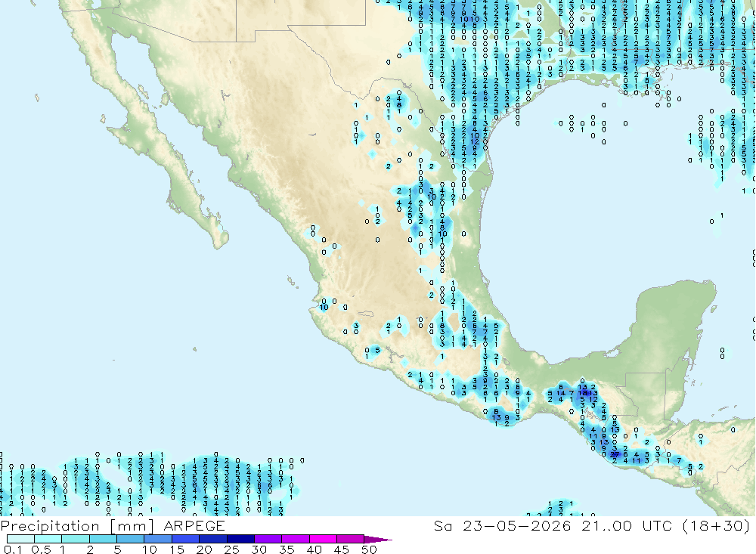The height and width of the screenshot is (554, 756).
Task: Click the 'Sa 23-05-2026' date text
Action: (502, 526)
